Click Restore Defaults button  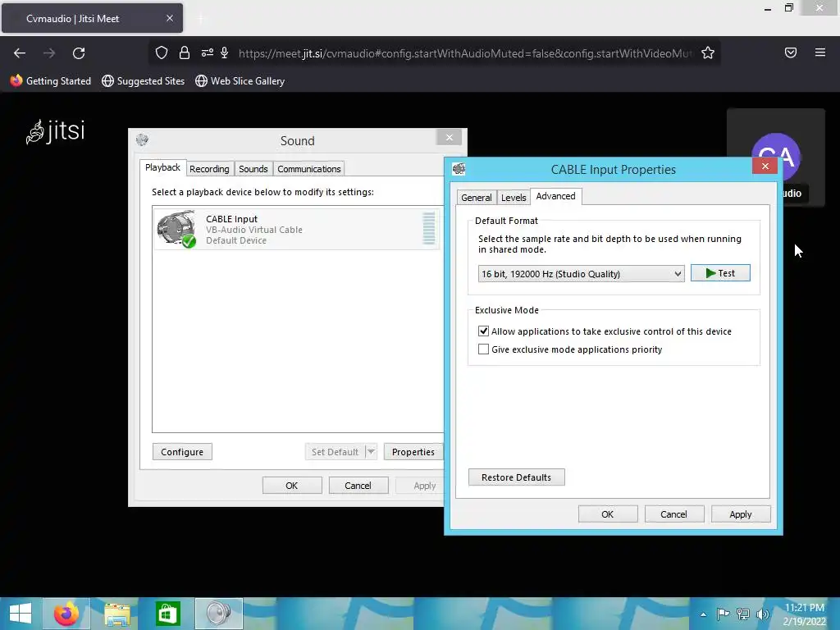click(x=517, y=477)
